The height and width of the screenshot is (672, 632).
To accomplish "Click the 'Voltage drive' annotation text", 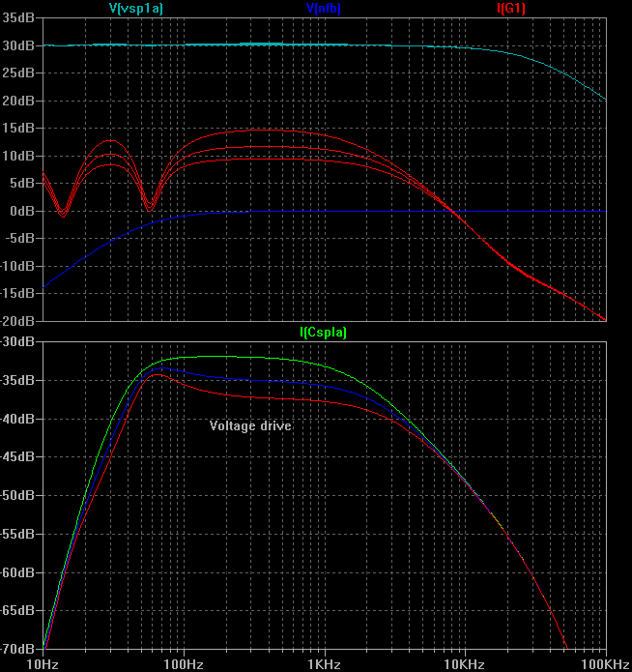I will tap(250, 425).
